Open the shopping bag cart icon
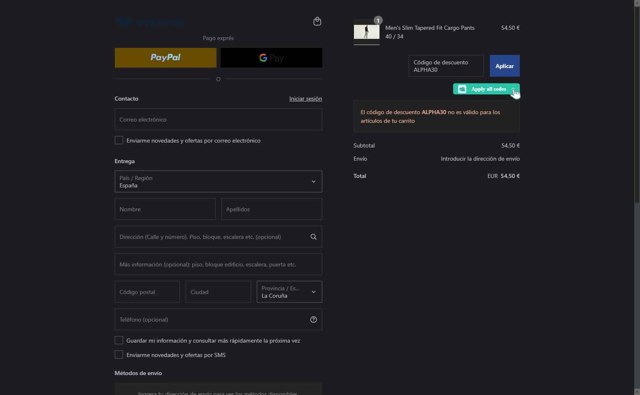The image size is (640, 395). (317, 21)
